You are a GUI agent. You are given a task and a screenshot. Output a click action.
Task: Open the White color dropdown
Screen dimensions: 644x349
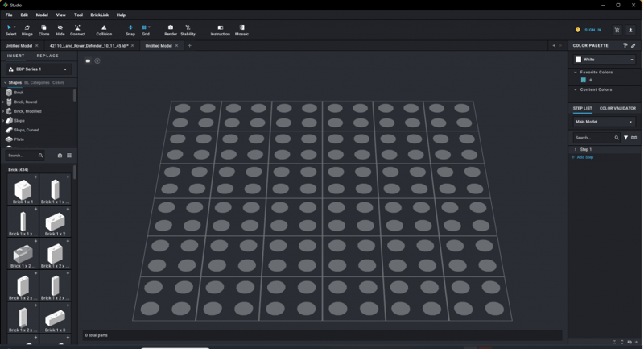[x=605, y=60]
